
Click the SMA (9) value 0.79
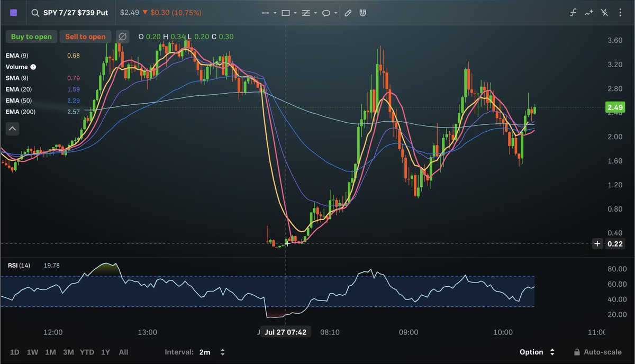pyautogui.click(x=74, y=78)
